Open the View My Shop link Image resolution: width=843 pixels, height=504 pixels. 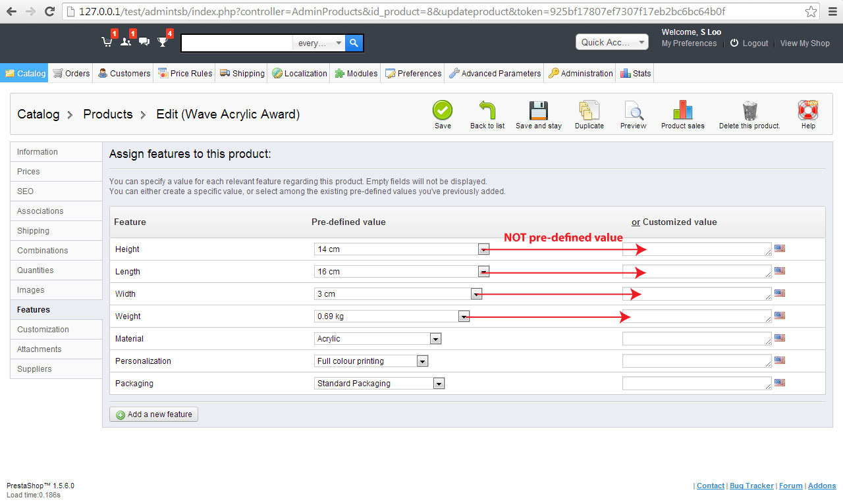click(805, 43)
